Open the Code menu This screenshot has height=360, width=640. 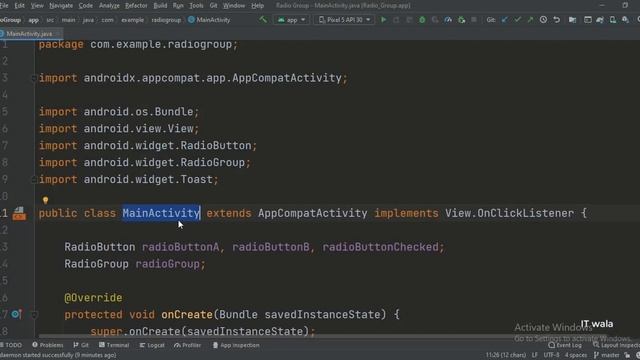85,6
